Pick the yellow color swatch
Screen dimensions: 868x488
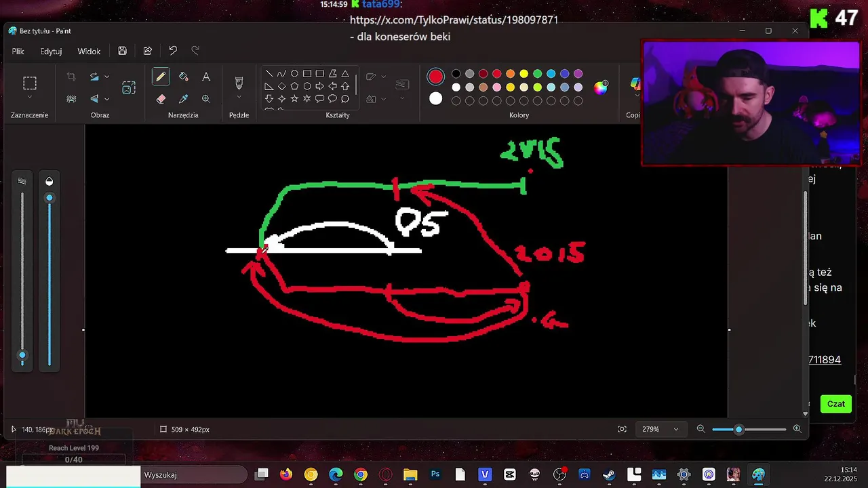(x=524, y=74)
